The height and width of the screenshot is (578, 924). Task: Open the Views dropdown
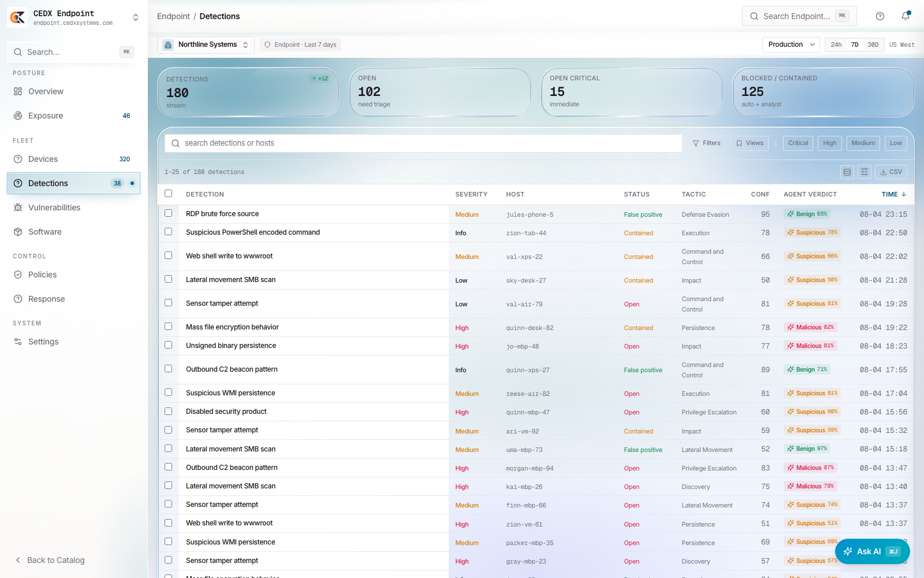tap(750, 143)
